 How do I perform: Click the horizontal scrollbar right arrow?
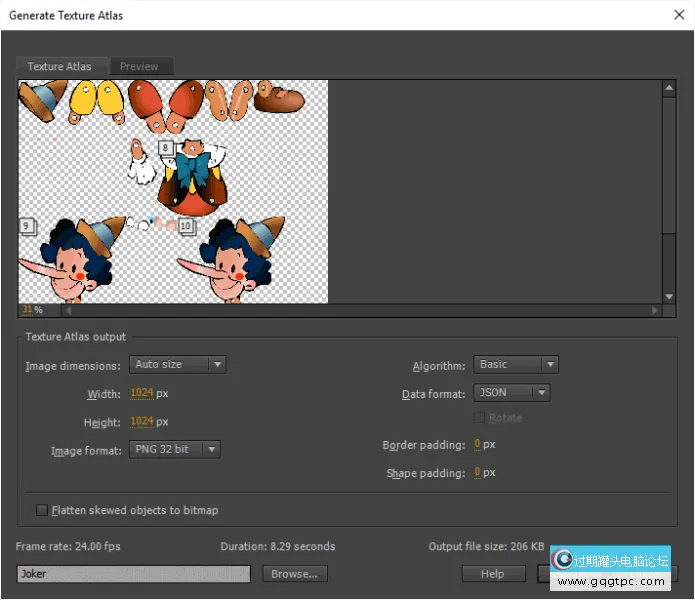tap(655, 310)
